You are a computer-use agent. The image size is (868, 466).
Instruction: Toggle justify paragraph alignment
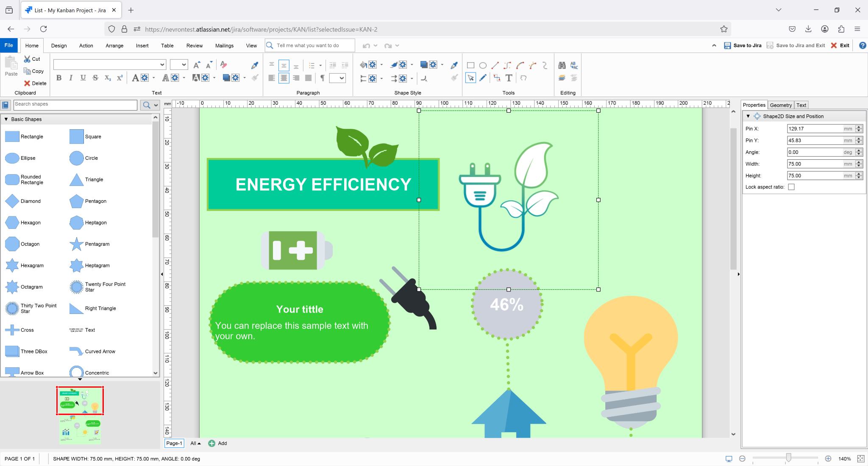pos(309,78)
